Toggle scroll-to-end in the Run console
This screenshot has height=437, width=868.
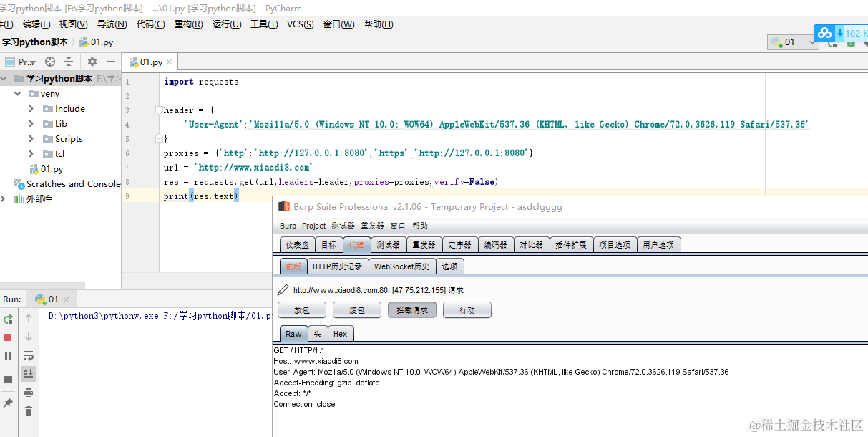click(29, 373)
